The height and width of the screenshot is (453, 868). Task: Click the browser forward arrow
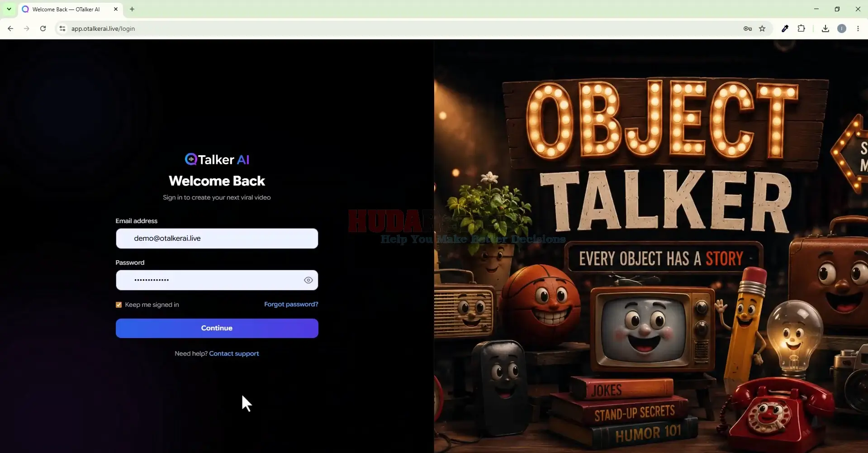(27, 29)
